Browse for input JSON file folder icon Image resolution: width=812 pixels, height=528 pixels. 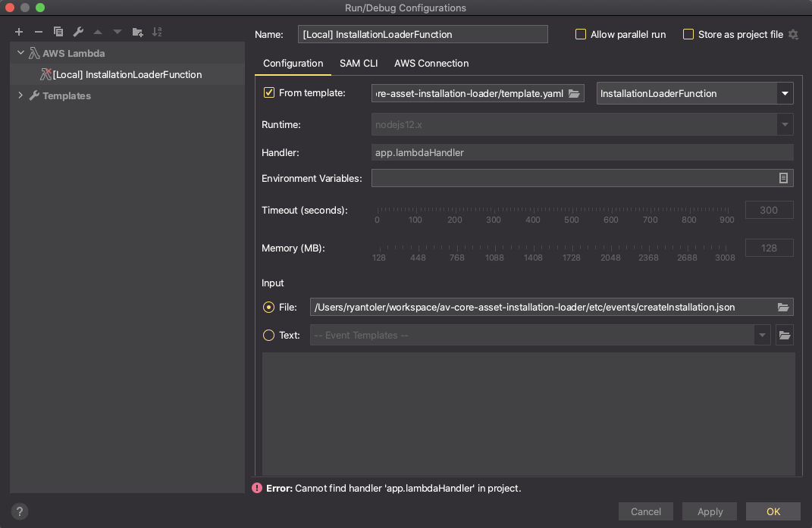(783, 308)
